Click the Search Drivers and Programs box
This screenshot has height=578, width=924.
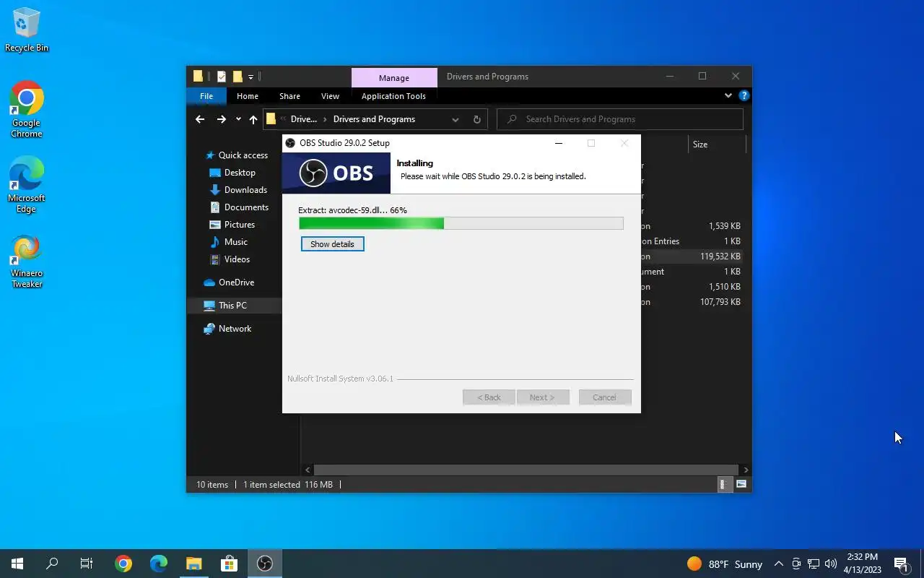[x=621, y=119]
